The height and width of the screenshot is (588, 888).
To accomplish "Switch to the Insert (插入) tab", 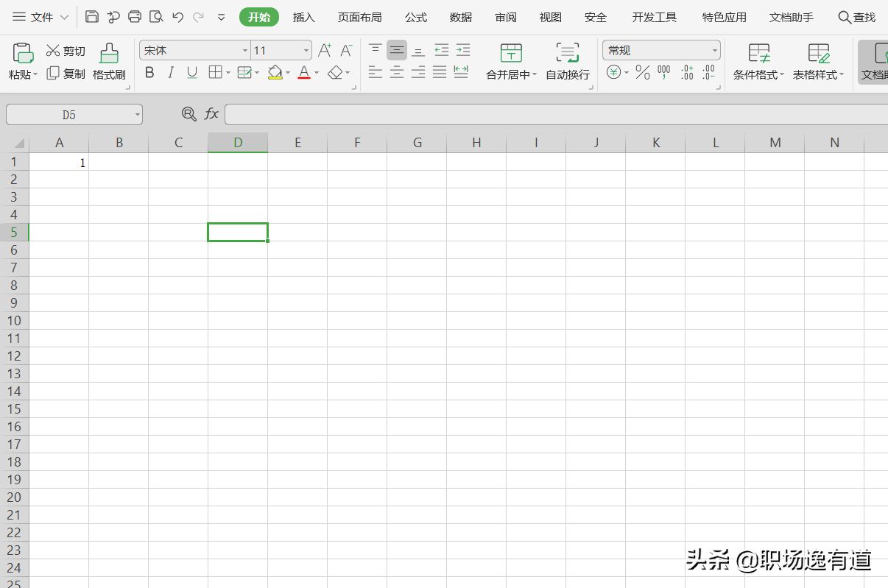I will [x=304, y=17].
